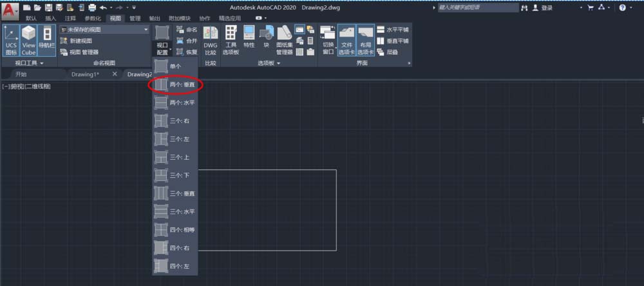Click the 登录 (Sign In) button
644x286 pixels.
pos(542,8)
